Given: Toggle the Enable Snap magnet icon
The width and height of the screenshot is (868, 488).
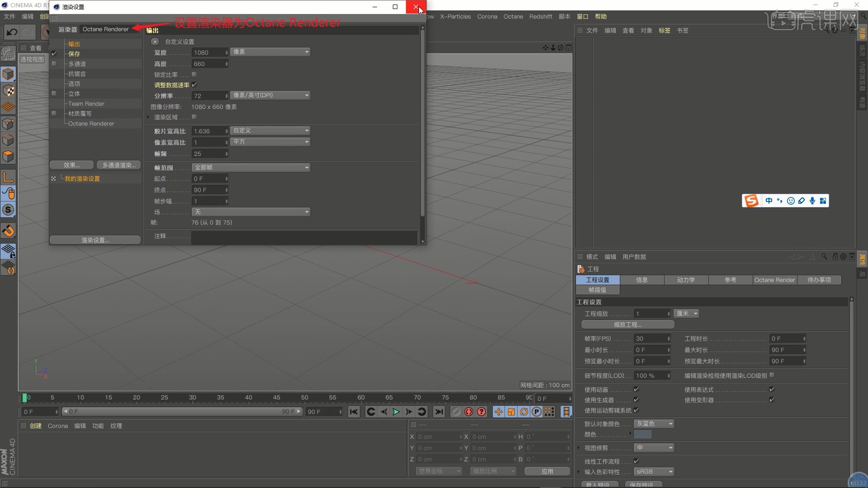Looking at the screenshot, I should 8,231.
